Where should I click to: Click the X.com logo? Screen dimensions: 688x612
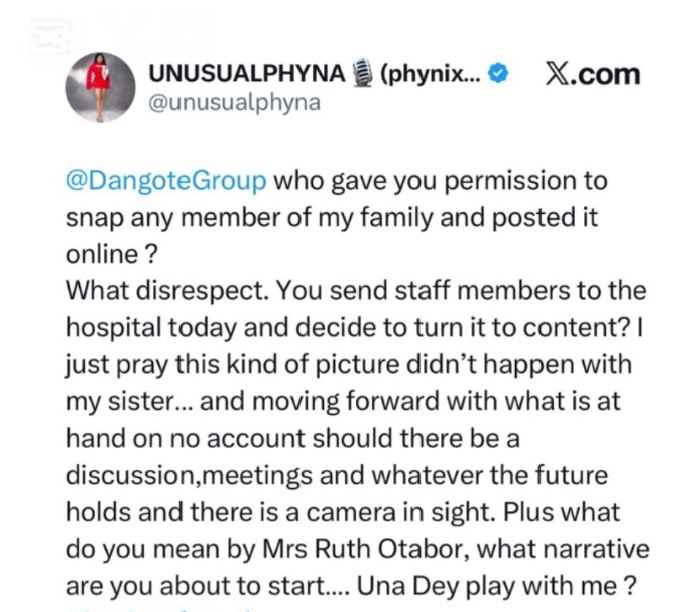point(592,75)
